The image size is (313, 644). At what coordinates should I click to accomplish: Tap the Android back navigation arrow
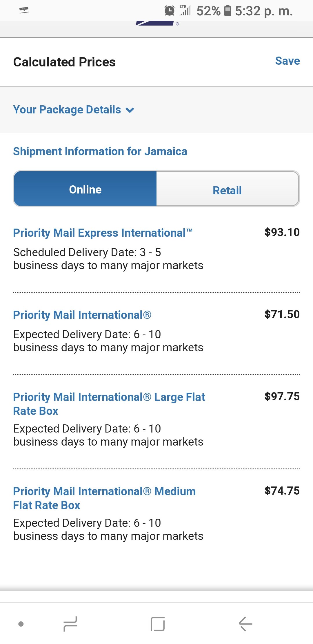(245, 624)
